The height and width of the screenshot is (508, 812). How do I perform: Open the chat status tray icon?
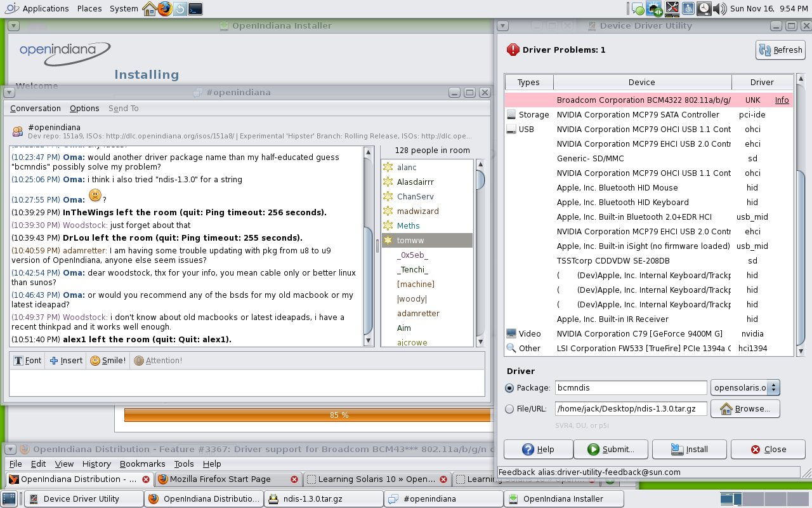(638, 9)
